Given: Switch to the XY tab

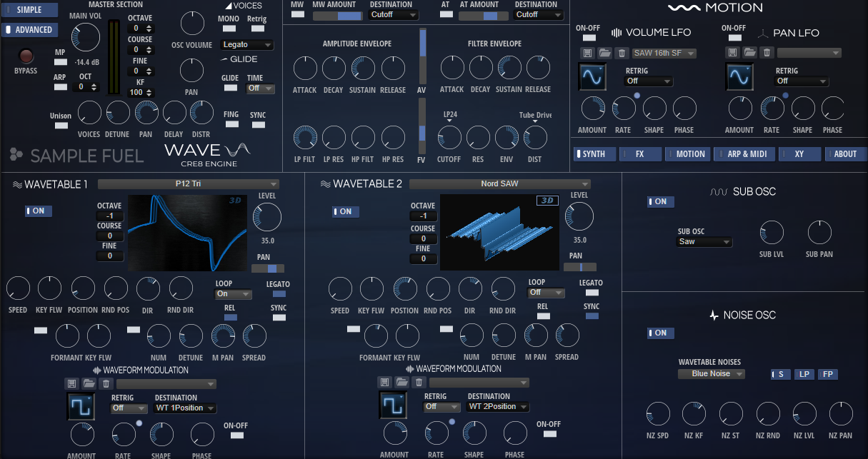Looking at the screenshot, I should pos(799,153).
